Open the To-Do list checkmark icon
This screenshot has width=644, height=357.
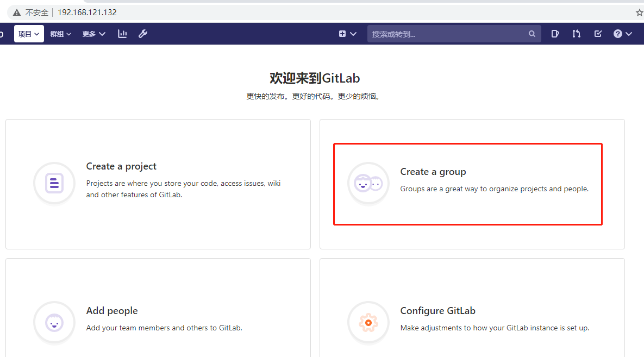click(598, 34)
